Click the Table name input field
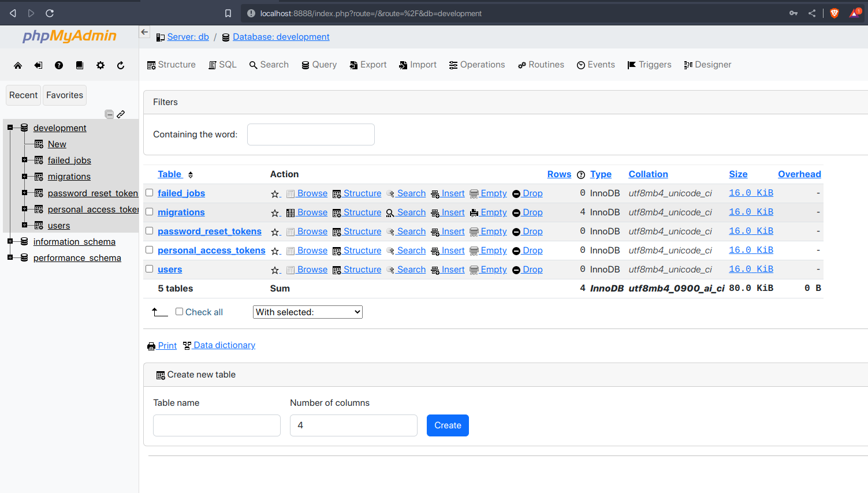 coord(217,425)
